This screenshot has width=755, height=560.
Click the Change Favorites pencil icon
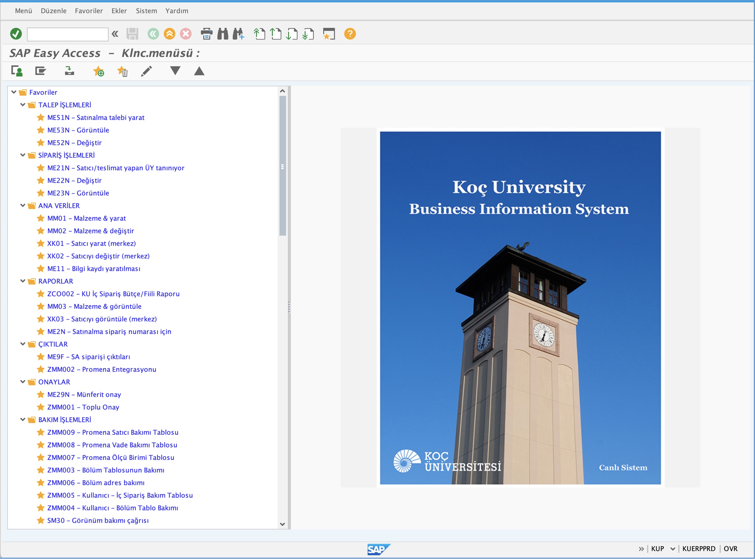(146, 71)
